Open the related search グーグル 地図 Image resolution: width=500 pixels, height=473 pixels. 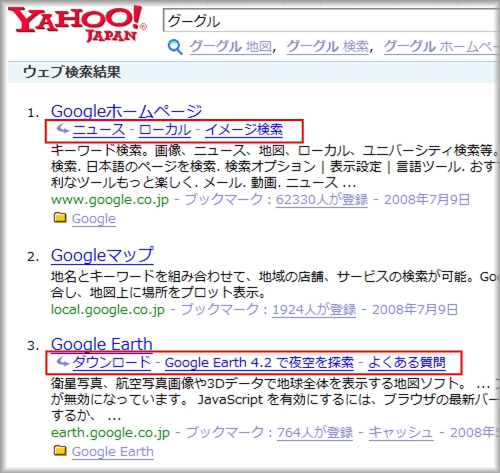(231, 47)
